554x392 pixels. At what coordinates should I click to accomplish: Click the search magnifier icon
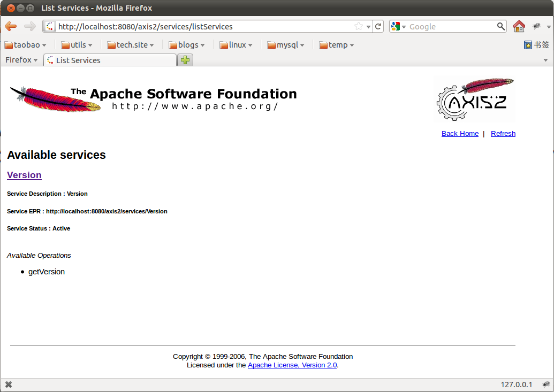click(x=501, y=26)
